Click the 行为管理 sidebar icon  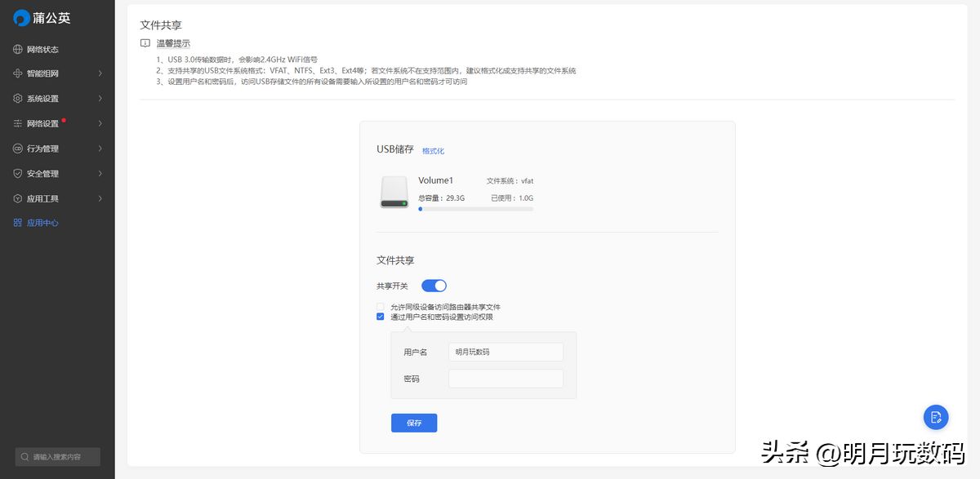click(x=18, y=149)
